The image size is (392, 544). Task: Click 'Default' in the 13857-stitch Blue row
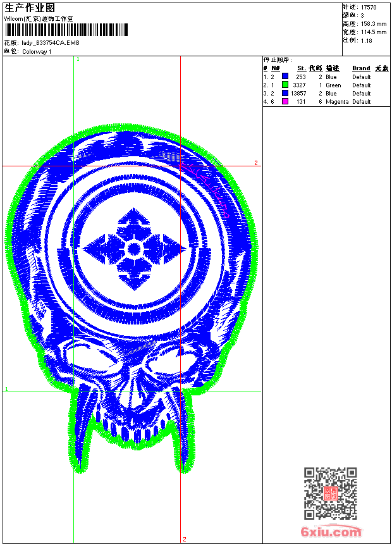pyautogui.click(x=361, y=94)
